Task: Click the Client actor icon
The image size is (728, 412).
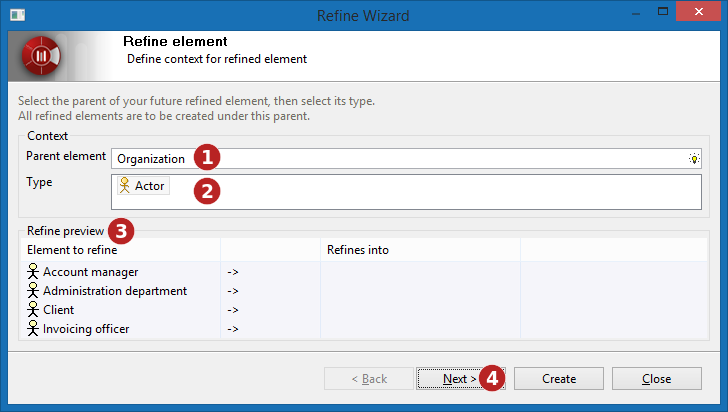Action: pos(32,309)
